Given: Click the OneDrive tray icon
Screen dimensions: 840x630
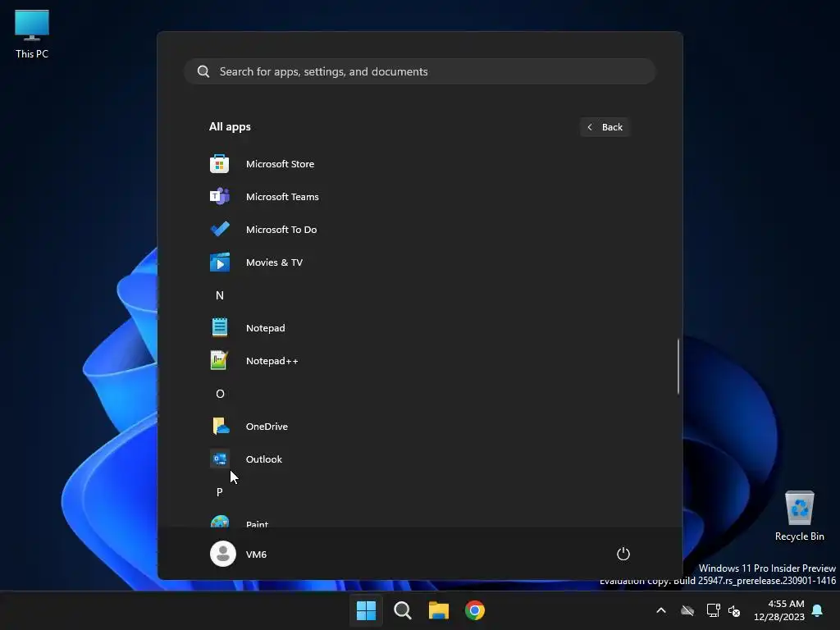Looking at the screenshot, I should point(687,610).
